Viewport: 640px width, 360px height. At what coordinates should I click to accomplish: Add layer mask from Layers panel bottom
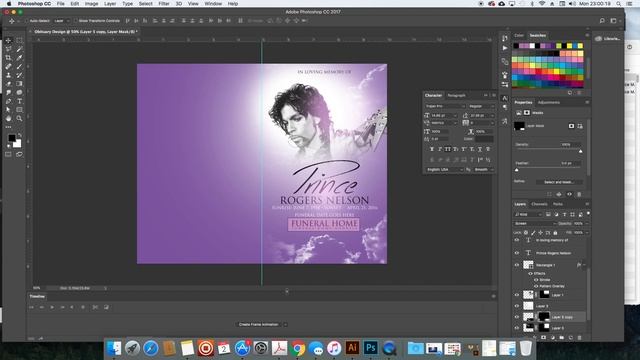coord(543,338)
